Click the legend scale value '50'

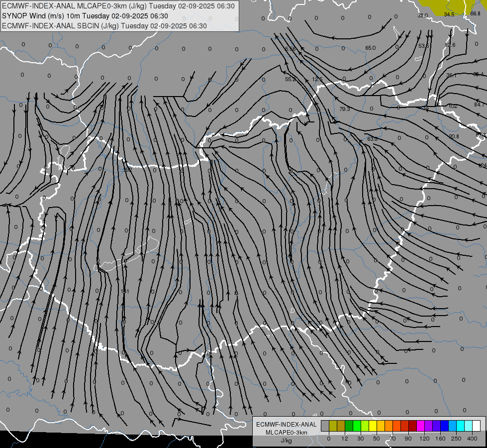pos(377,439)
